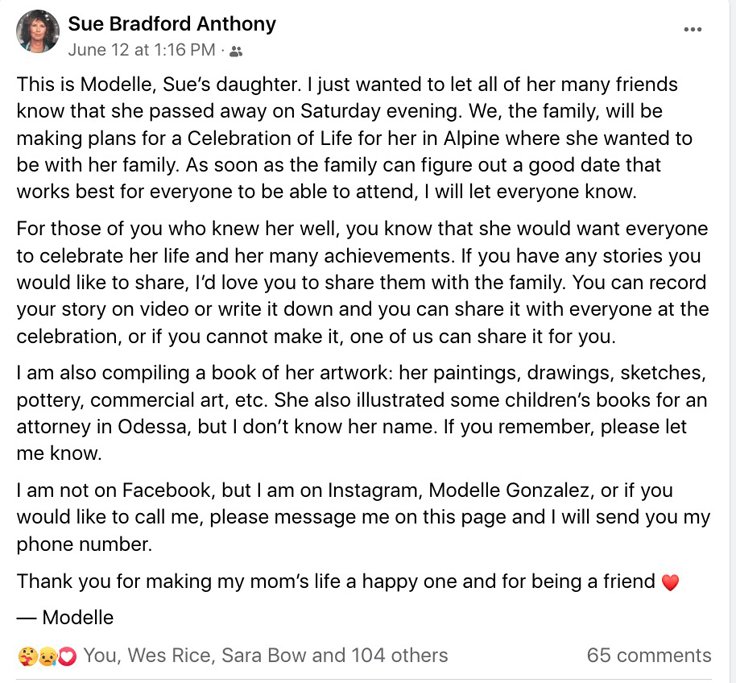The width and height of the screenshot is (736, 683).
Task: Click the red heart emoji ending the post
Action: point(670,582)
